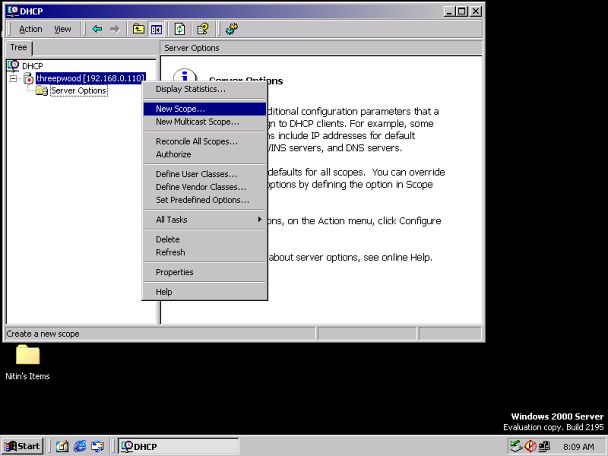The height and width of the screenshot is (456, 608).
Task: Choose Delete from context menu
Action: point(205,239)
